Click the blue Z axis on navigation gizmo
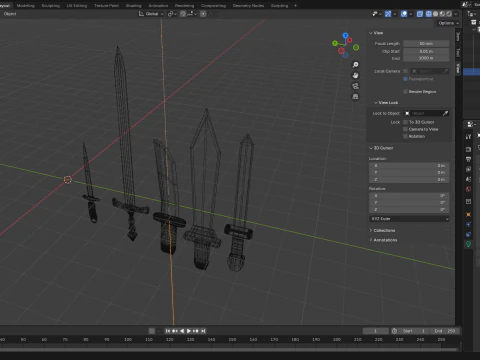480x360 pixels. (346, 35)
